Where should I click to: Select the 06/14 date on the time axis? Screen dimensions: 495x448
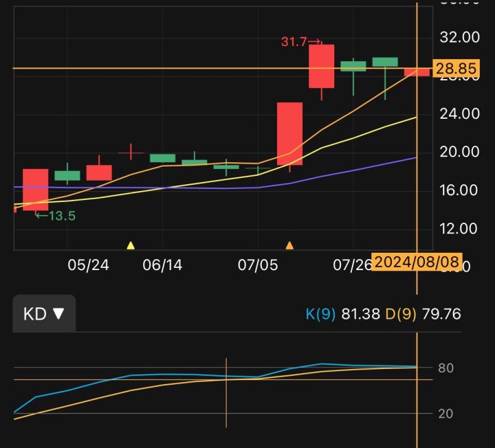[162, 265]
